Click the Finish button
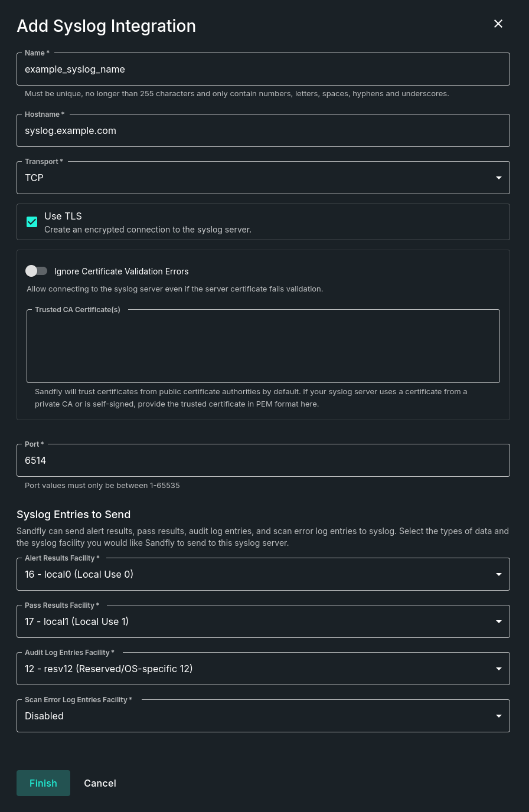529x812 pixels. (43, 783)
